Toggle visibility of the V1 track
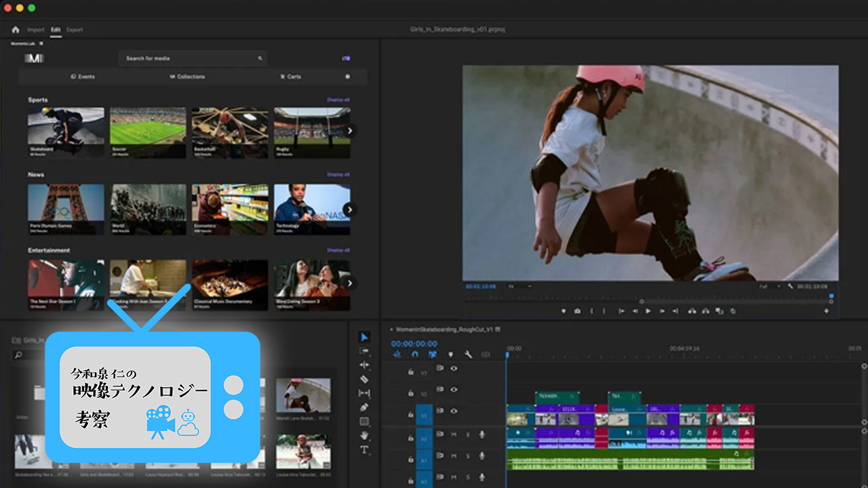The image size is (868, 488). (x=454, y=411)
